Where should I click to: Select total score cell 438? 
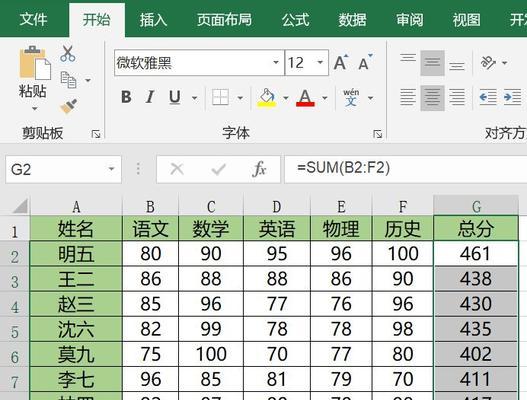pyautogui.click(x=476, y=279)
